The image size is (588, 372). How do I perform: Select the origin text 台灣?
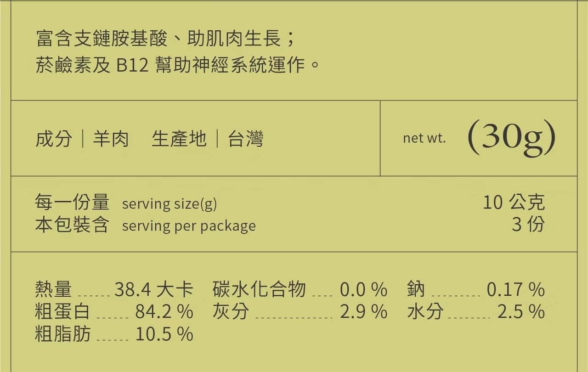click(246, 139)
